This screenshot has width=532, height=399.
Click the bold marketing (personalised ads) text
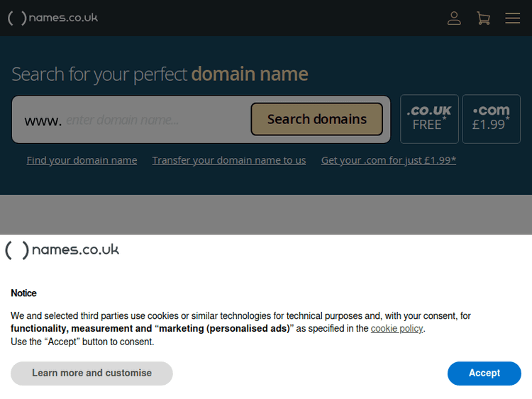click(x=224, y=329)
